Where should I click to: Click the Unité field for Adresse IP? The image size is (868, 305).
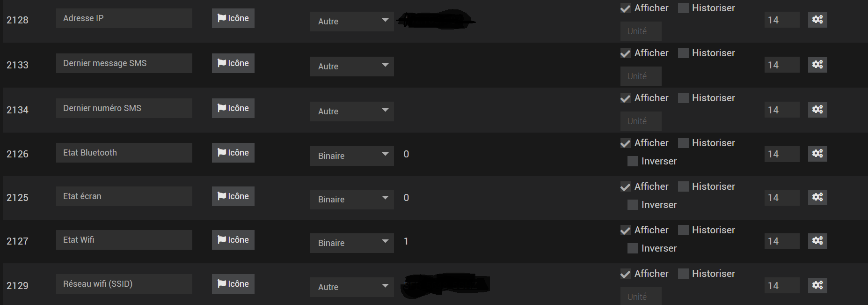click(x=641, y=31)
